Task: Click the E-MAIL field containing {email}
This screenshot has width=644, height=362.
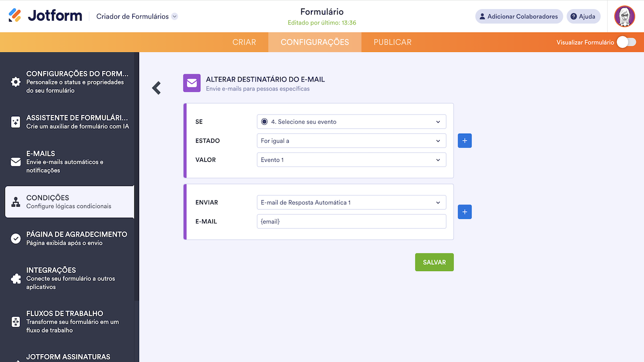Action: click(x=351, y=221)
